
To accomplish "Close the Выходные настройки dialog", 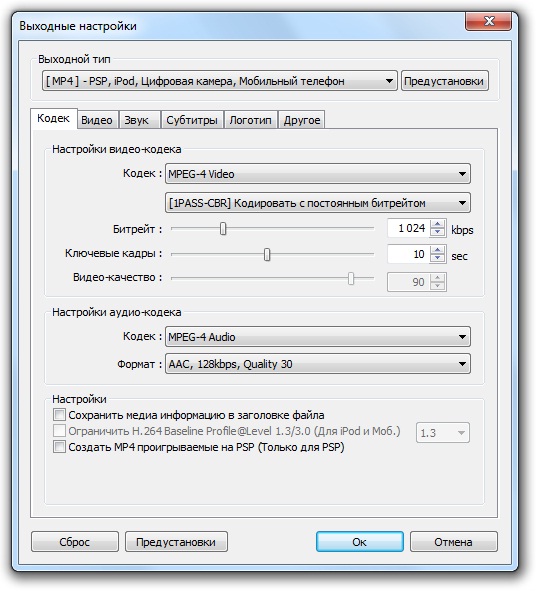I will tap(488, 21).
